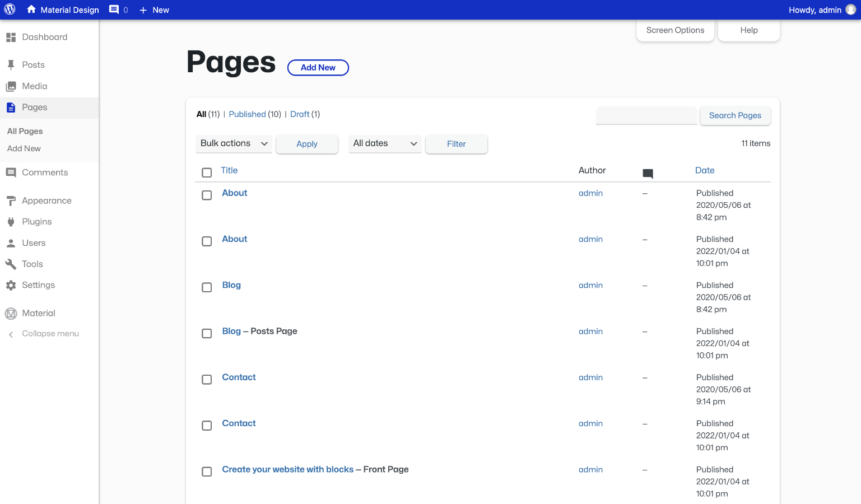The width and height of the screenshot is (861, 504).
Task: Open the Create your website with blocks page
Action: [287, 469]
